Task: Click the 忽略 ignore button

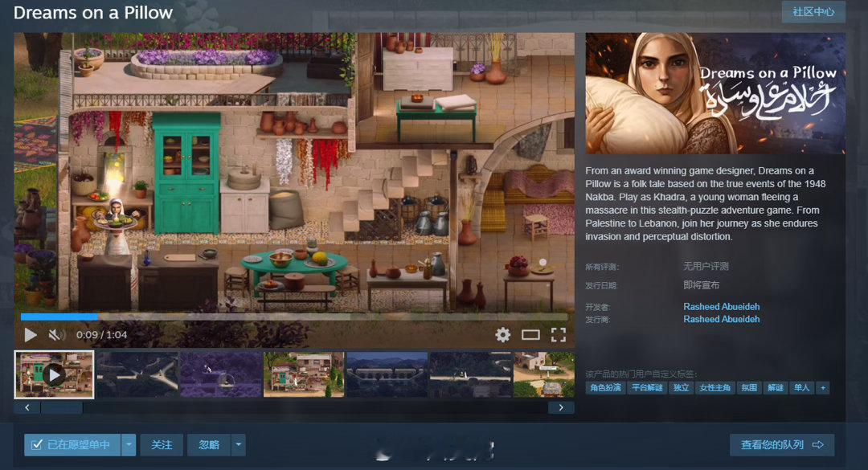Action: coord(209,444)
